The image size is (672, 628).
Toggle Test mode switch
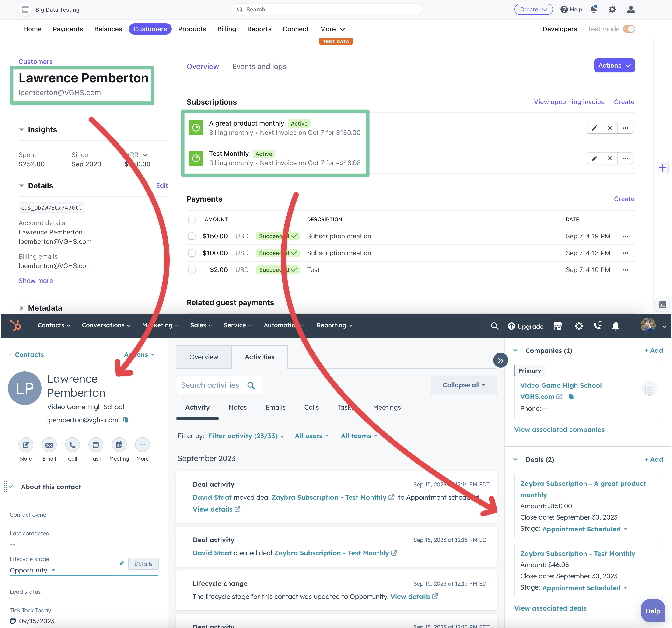pos(629,29)
